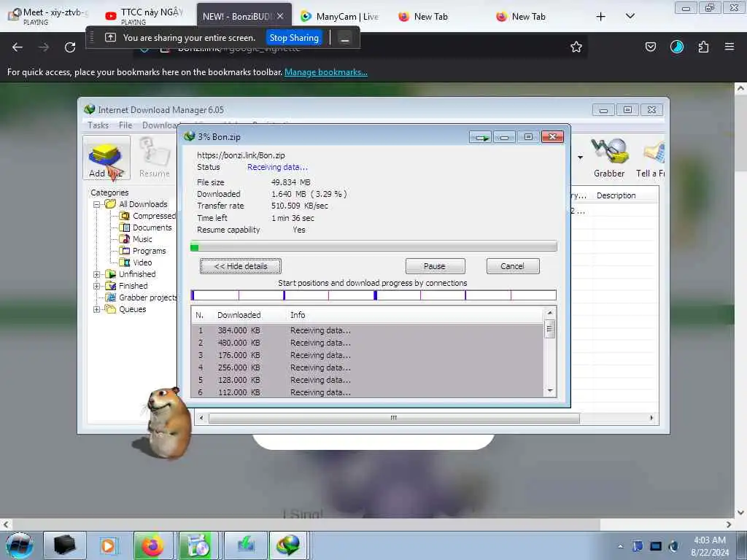Expand the Unfinished tree node
This screenshot has width=747, height=560.
pos(97,274)
